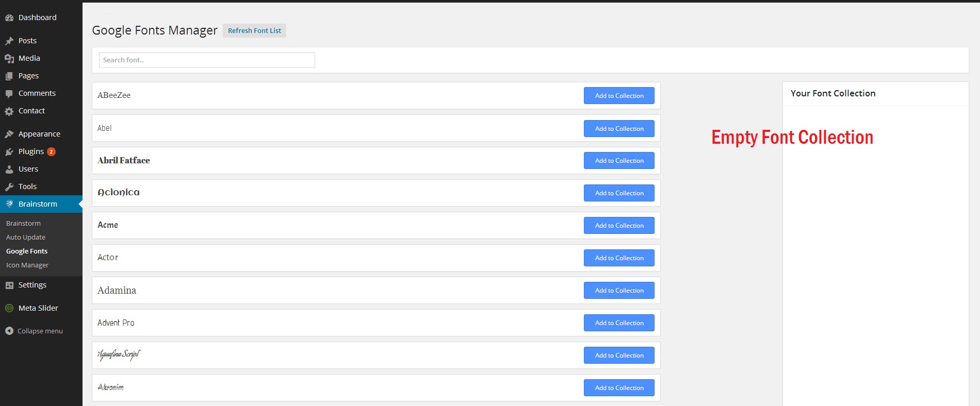Click the Plugins plug icon
The height and width of the screenshot is (406, 980).
pos(9,152)
